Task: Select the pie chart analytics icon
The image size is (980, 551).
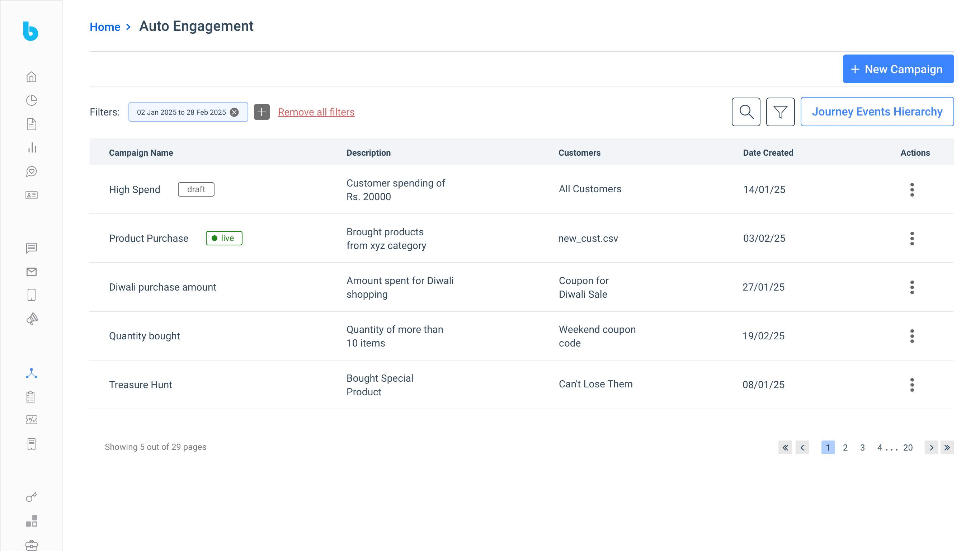Action: click(x=32, y=100)
